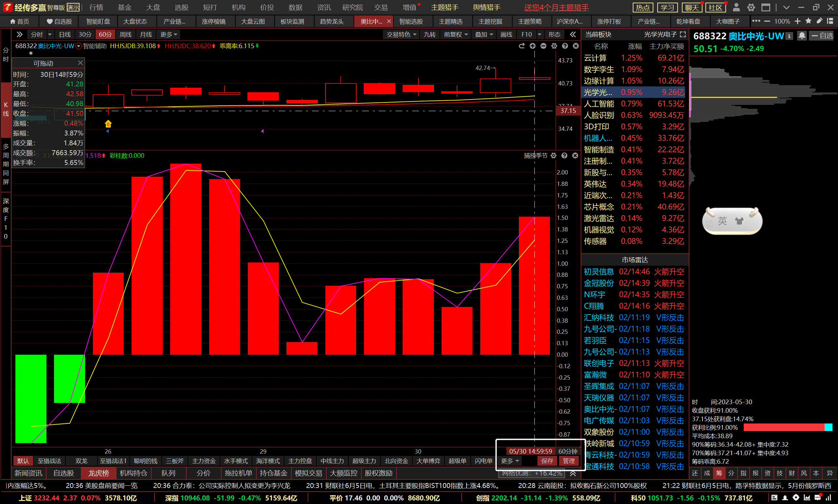Click the 送您4个月主题猎手 promo link
The height and width of the screenshot is (504, 838).
(x=556, y=8)
